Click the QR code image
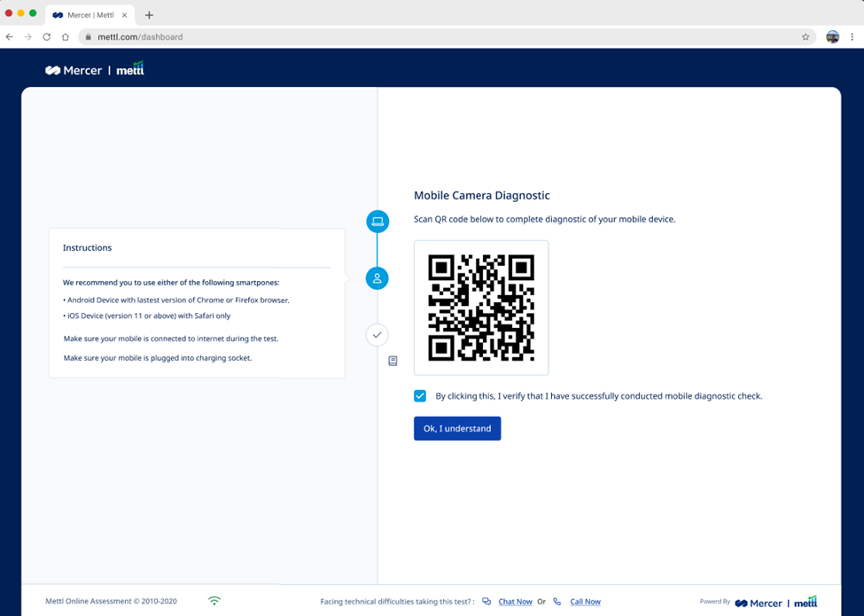Screen dimensions: 864x616 481,308
